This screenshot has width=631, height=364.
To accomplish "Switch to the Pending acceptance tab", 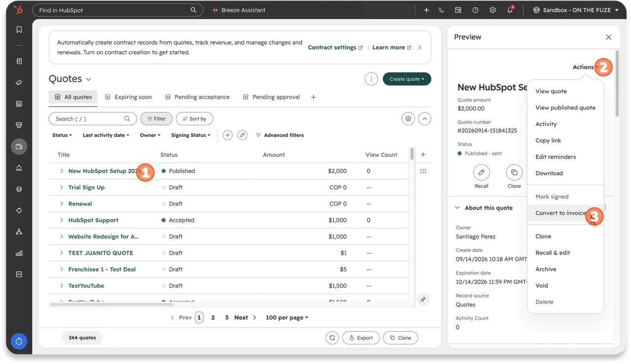I will pyautogui.click(x=197, y=97).
